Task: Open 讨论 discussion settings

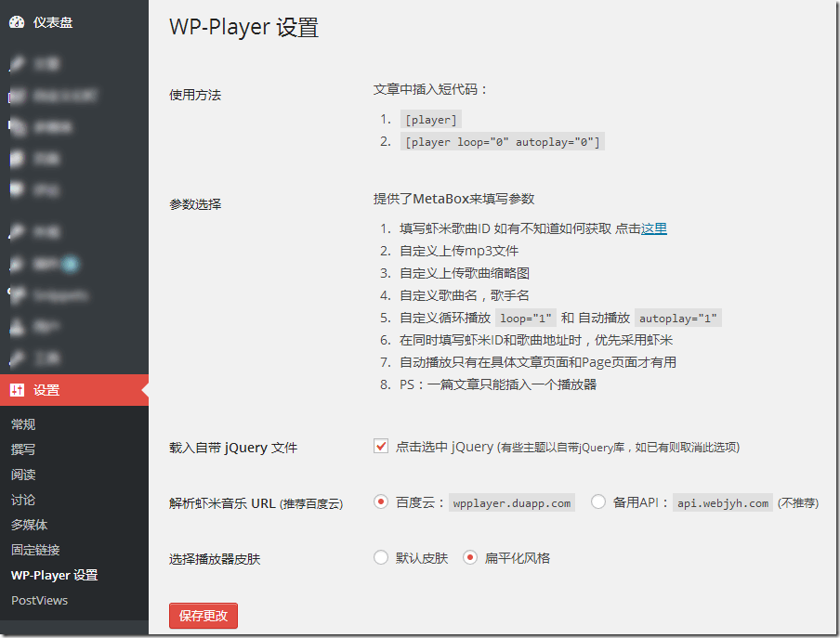Action: pyautogui.click(x=23, y=500)
